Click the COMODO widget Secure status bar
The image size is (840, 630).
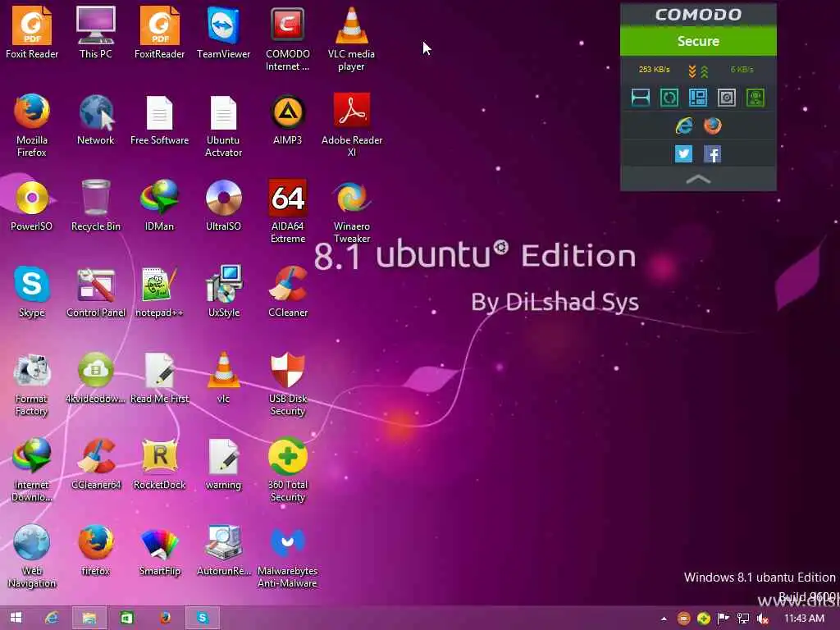coord(698,41)
